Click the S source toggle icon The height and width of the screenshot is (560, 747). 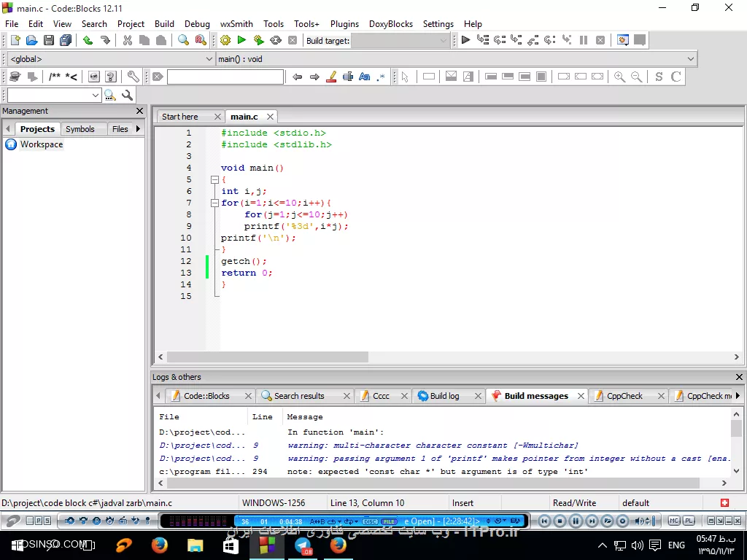click(659, 77)
